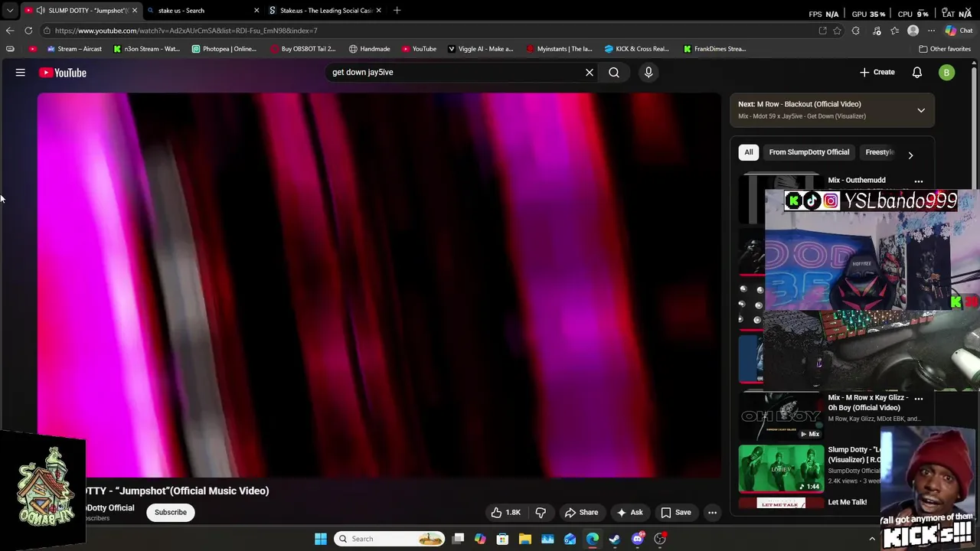The width and height of the screenshot is (980, 551).
Task: Click the Windows taskbar search box
Action: [390, 539]
